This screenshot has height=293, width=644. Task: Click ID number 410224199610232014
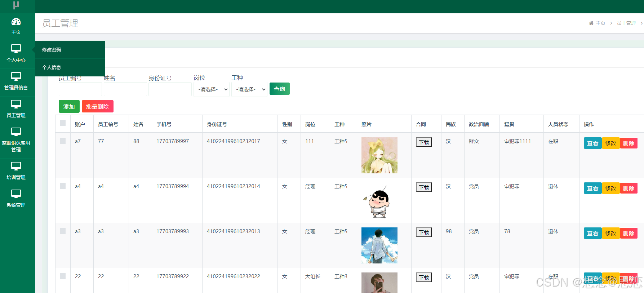(x=234, y=186)
